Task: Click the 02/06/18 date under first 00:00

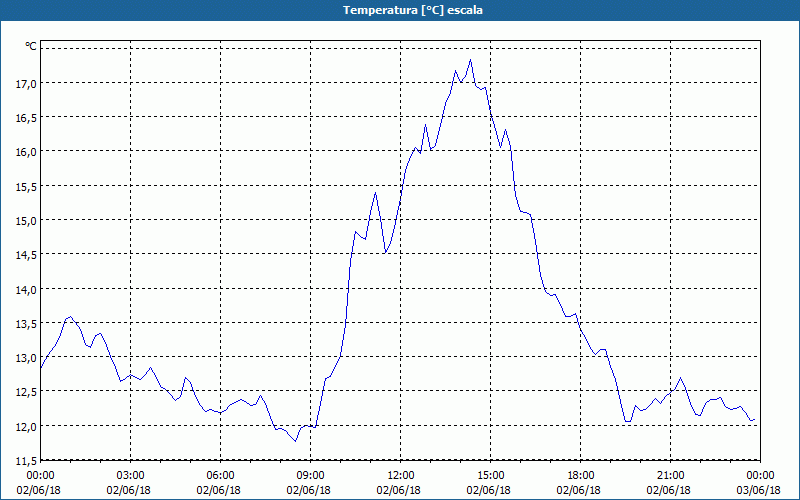Action: point(38,490)
